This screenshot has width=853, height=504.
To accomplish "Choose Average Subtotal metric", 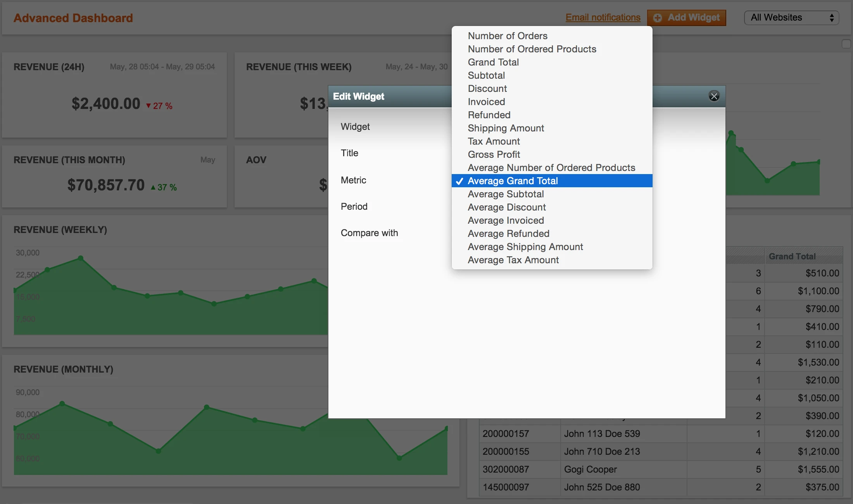I will [x=506, y=194].
